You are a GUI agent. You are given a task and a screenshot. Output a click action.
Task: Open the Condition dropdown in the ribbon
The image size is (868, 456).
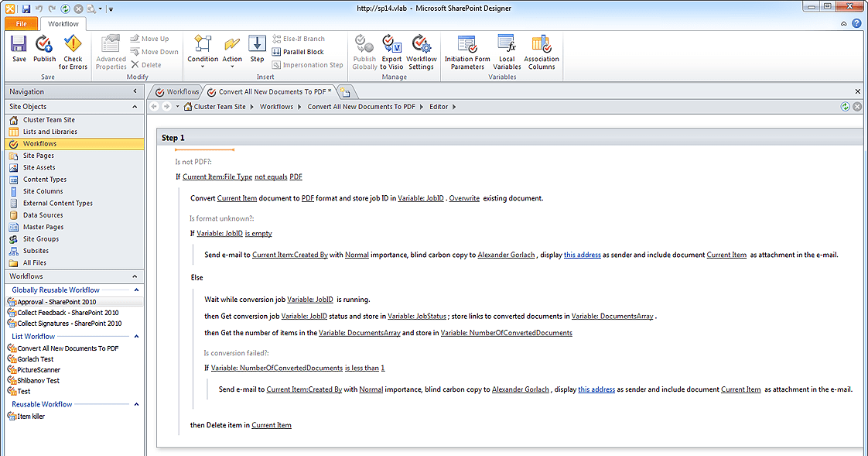(x=203, y=53)
